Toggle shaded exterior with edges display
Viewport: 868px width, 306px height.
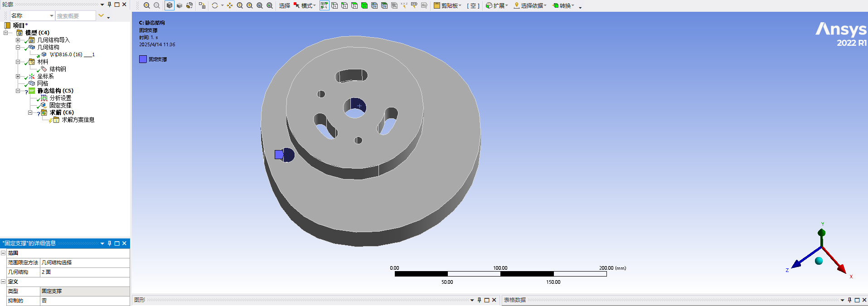point(170,5)
